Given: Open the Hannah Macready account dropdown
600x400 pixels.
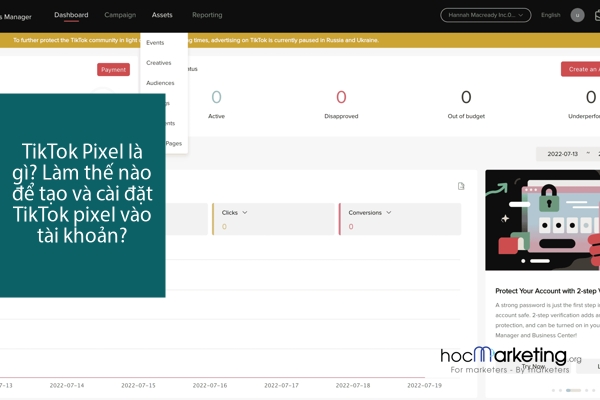Looking at the screenshot, I should 485,15.
